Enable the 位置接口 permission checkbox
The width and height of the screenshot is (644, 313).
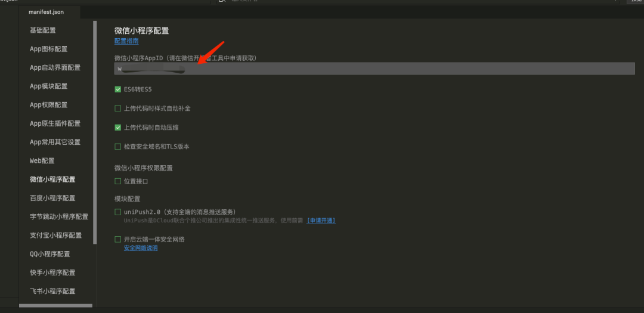(x=118, y=181)
